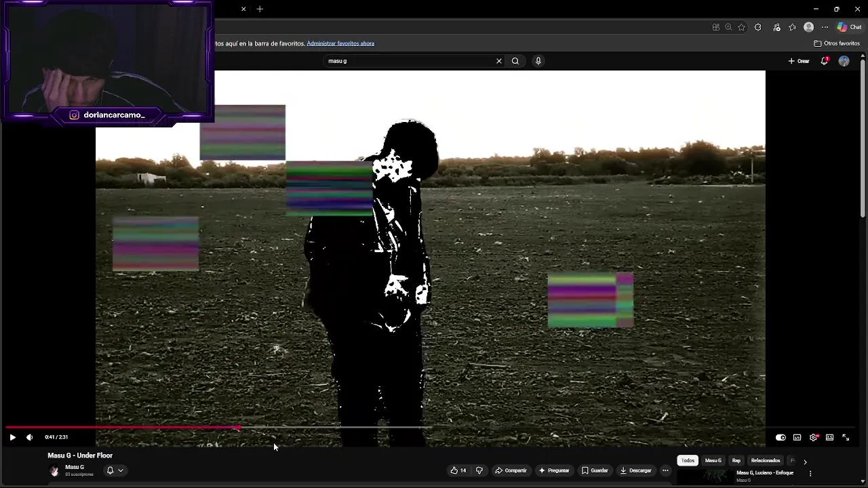Screen dimensions: 868x488
Task: Select the Relacionados filter chip
Action: (766, 461)
